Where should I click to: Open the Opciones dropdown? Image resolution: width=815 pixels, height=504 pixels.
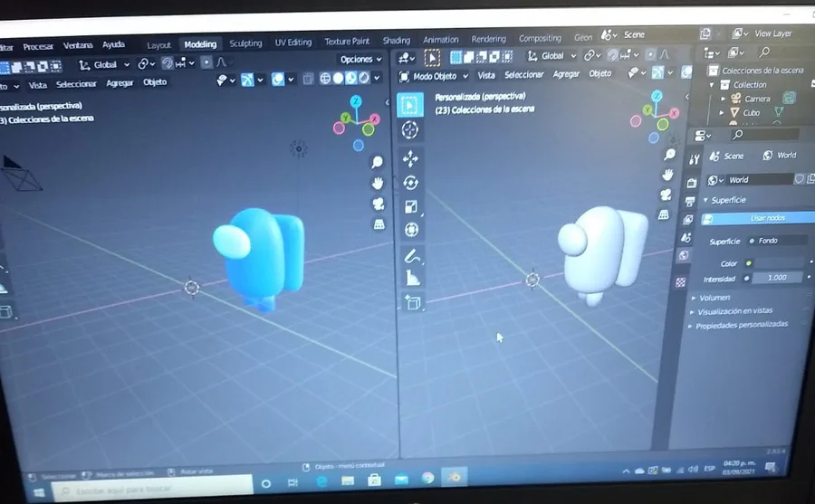pyautogui.click(x=361, y=59)
